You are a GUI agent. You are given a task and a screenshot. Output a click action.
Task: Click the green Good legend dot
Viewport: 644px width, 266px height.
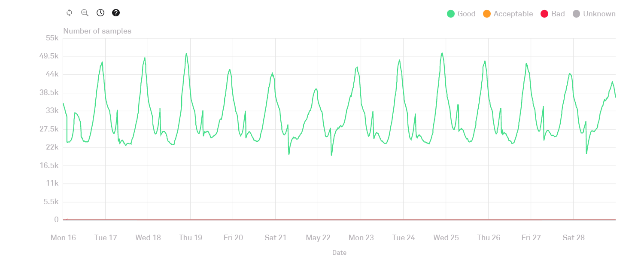point(451,14)
